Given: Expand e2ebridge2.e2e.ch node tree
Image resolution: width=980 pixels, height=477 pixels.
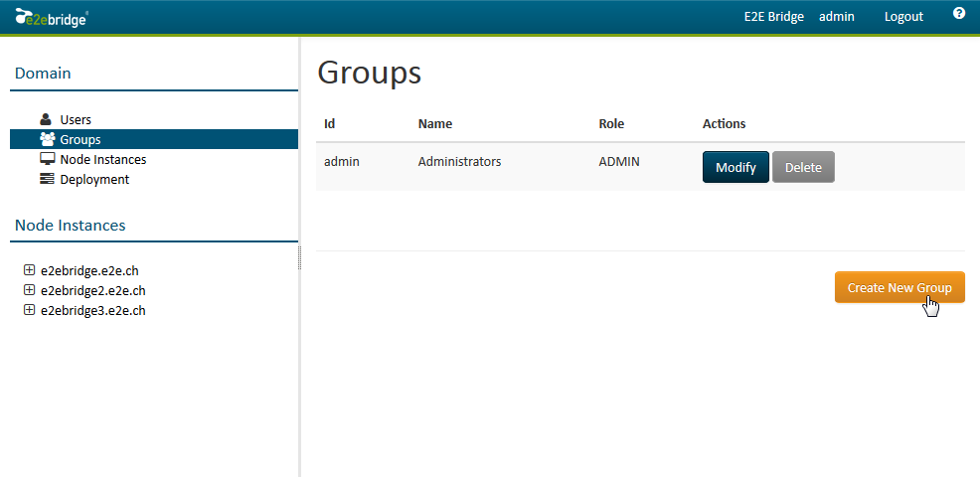Looking at the screenshot, I should 29,290.
